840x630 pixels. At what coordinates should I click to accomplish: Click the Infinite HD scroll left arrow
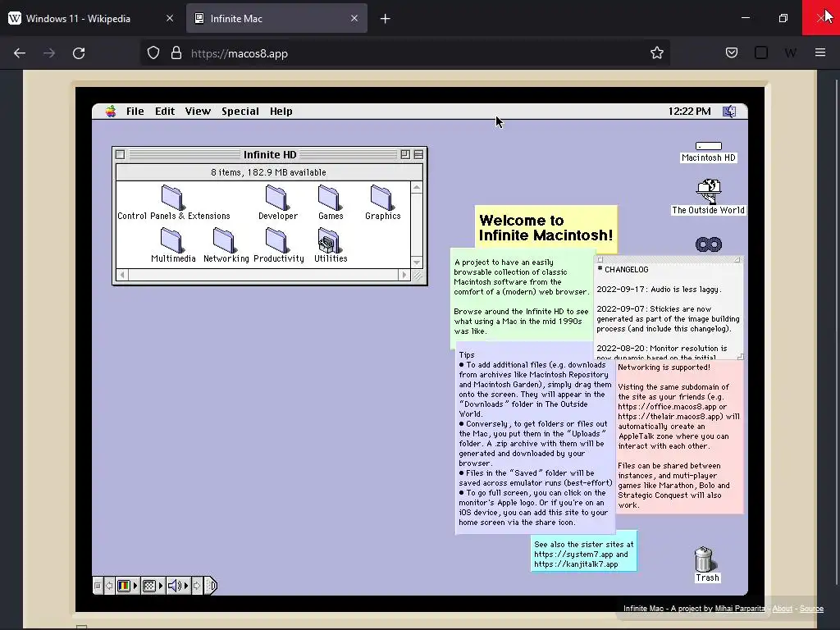coord(122,275)
